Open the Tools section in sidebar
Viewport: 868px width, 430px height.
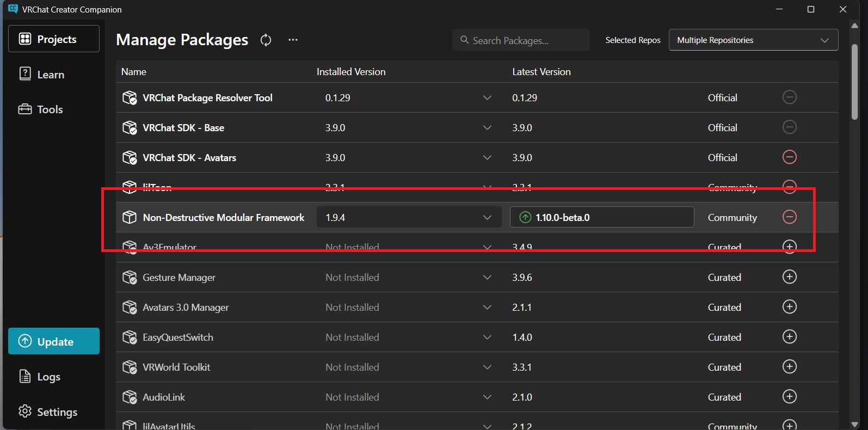(x=50, y=109)
